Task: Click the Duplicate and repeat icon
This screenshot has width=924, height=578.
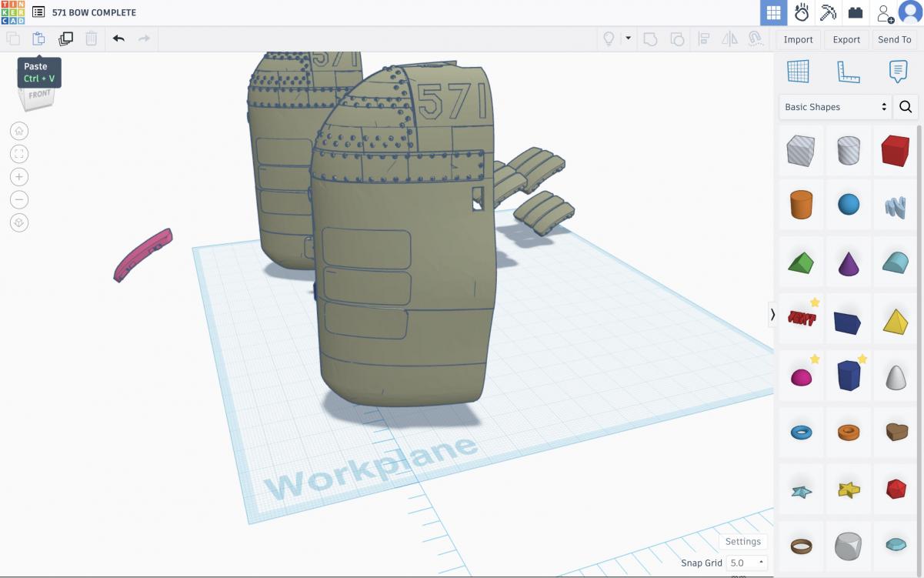Action: coord(65,38)
